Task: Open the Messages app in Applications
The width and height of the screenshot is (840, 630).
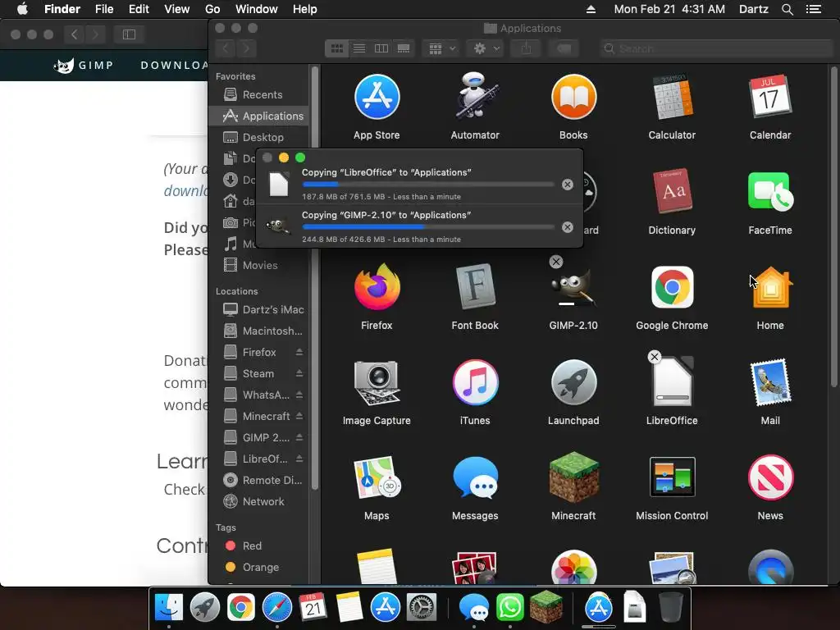Action: click(x=475, y=477)
